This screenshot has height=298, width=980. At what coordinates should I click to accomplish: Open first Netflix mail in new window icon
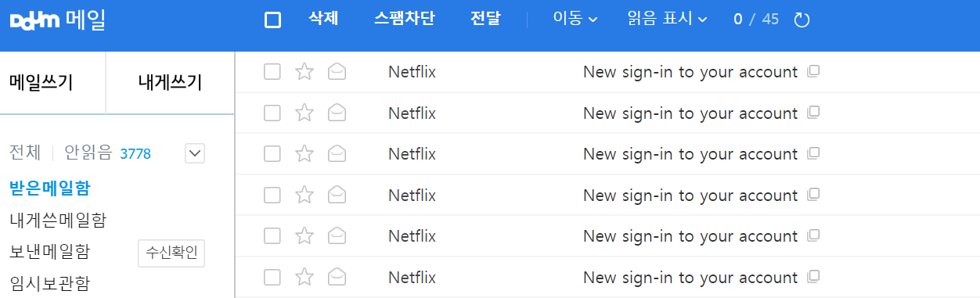(813, 71)
